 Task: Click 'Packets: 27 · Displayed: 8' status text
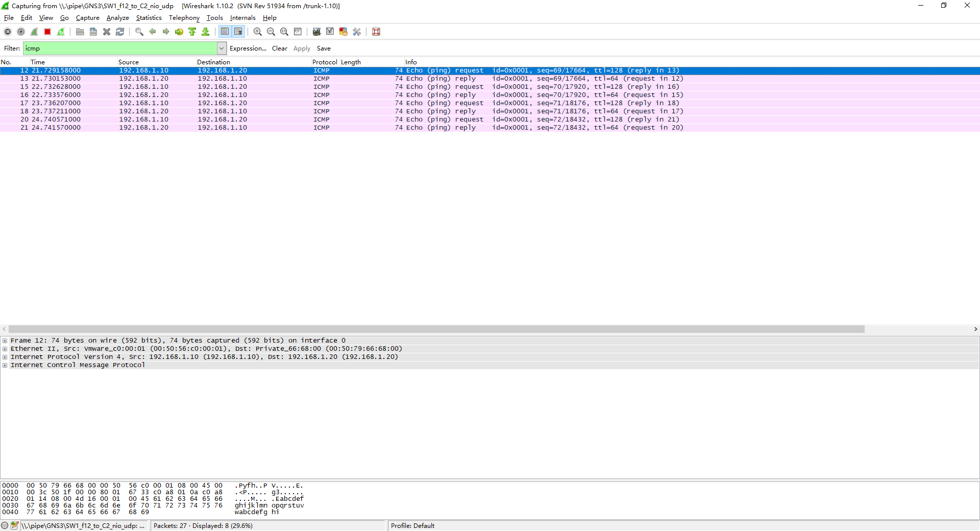[203, 526]
